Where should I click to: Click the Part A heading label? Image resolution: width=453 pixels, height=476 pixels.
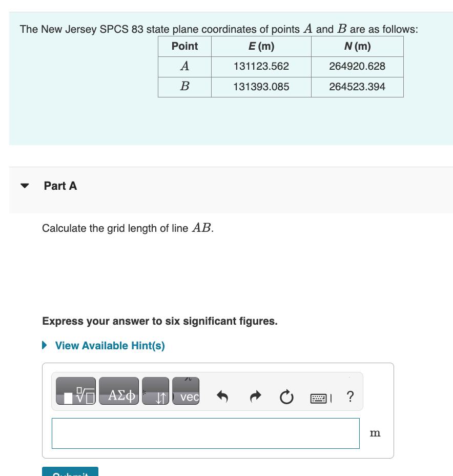60,186
